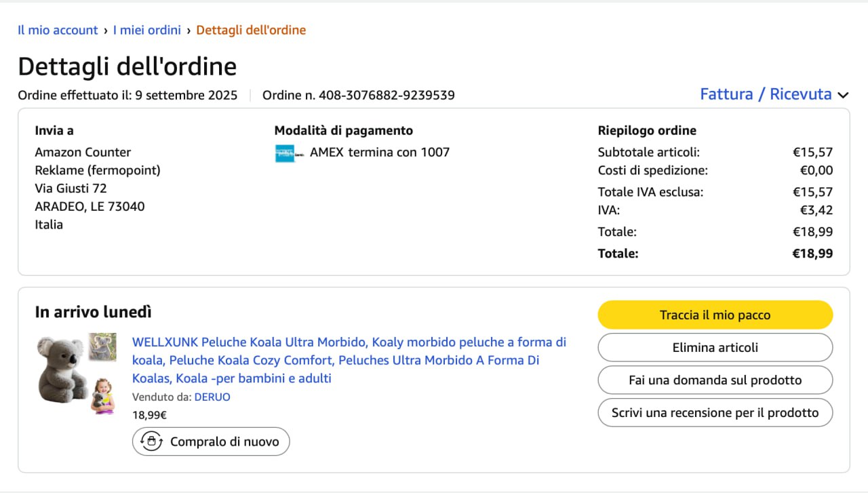Expand the chevron beside Fattura / Ricevuta
The height and width of the screenshot is (493, 868).
tap(843, 96)
